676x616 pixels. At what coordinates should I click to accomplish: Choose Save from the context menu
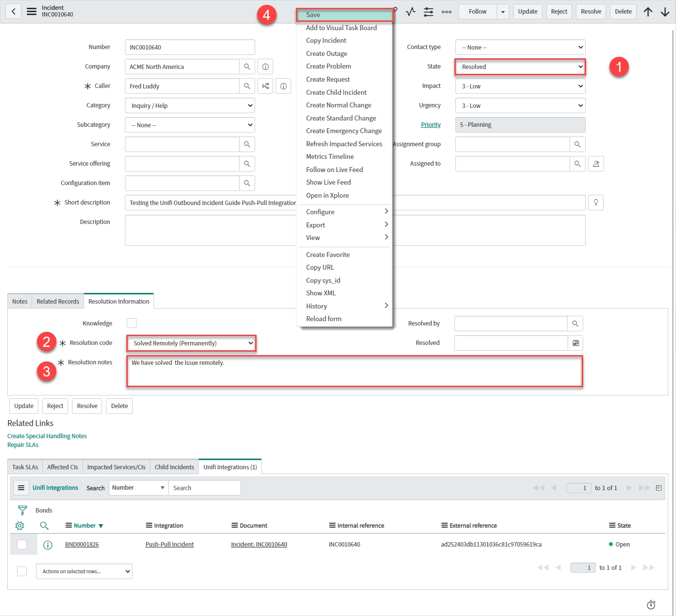344,15
